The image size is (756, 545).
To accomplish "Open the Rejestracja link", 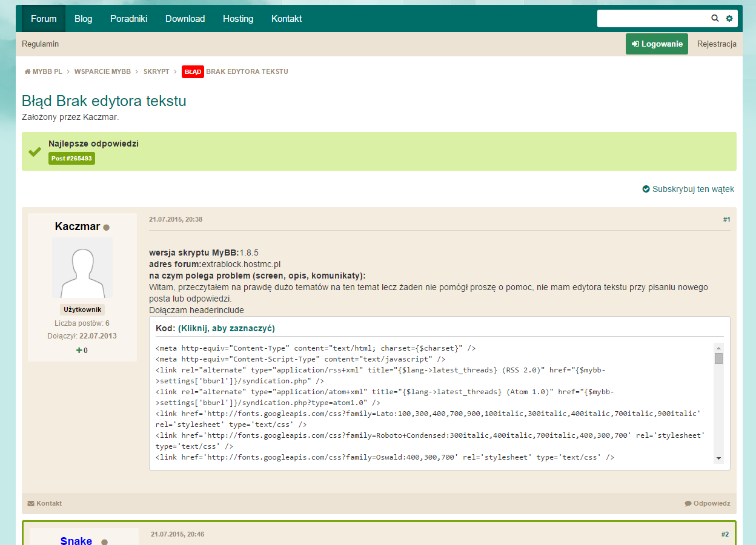I will tap(717, 44).
